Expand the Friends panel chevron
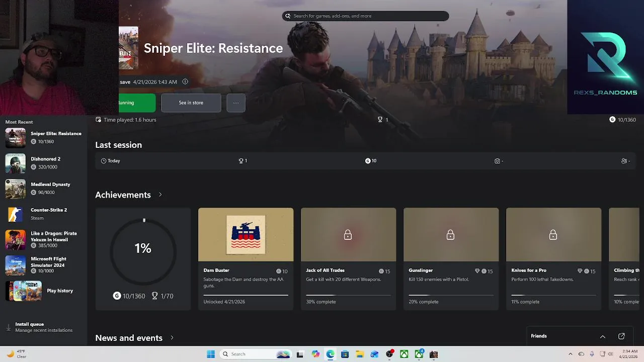The image size is (644, 362). [x=602, y=336]
